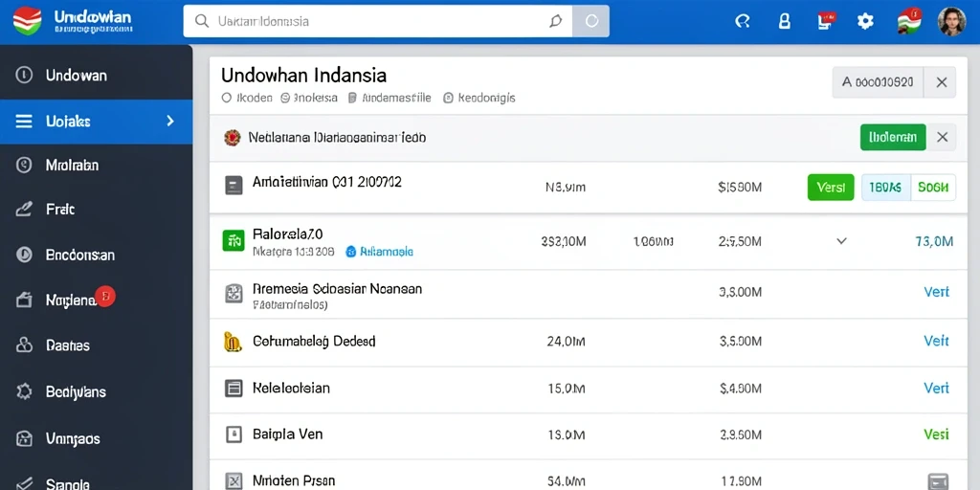Click Verit link in Relelcoleian row
This screenshot has height=490, width=980.
(936, 389)
